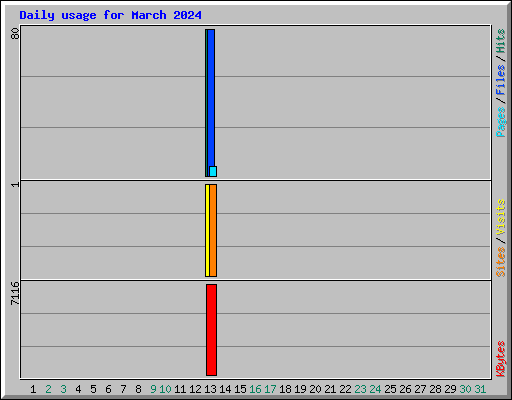Click day 1 on the x-axis
The image size is (512, 400).
pyautogui.click(x=33, y=389)
